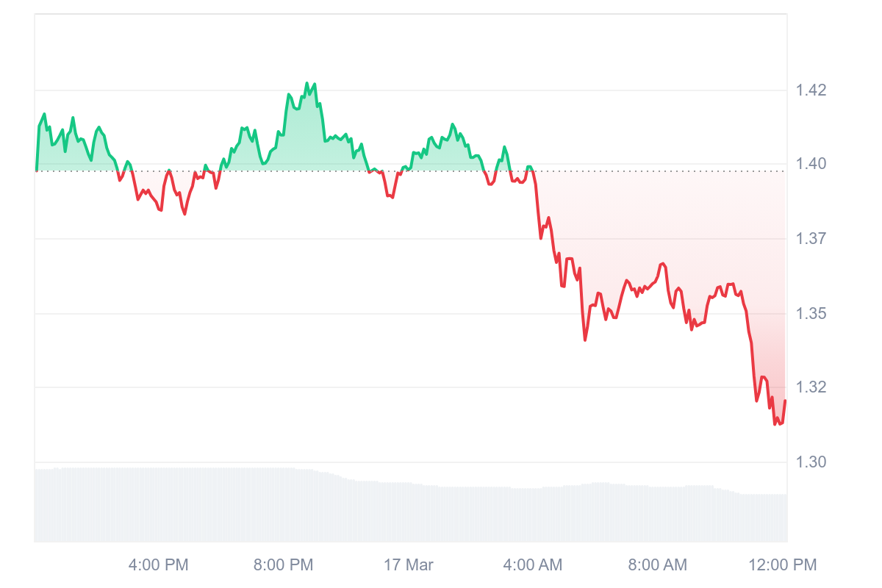This screenshot has height=588, width=882.
Task: Select the 17 Mar date label
Action: coord(409,564)
